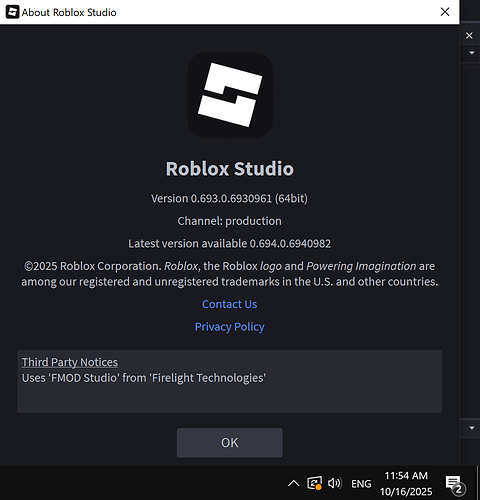This screenshot has width=480, height=500.
Task: Select the 'Third Party Notices' heading
Action: [70, 362]
